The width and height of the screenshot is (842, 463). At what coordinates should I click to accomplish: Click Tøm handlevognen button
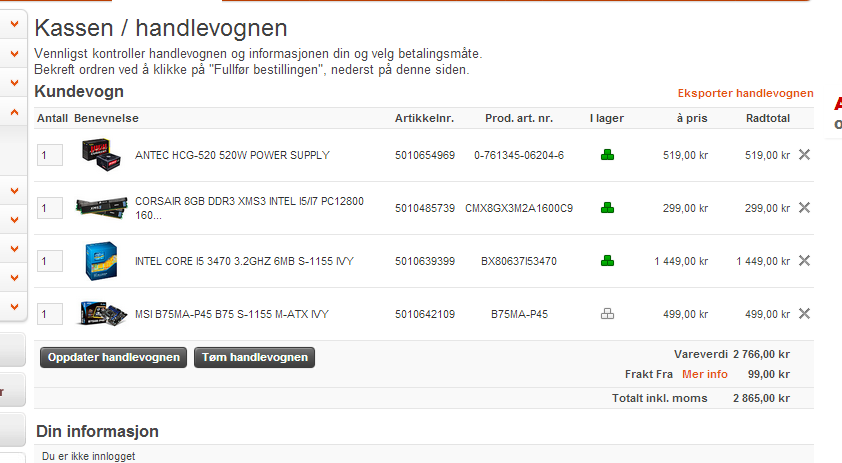(255, 358)
